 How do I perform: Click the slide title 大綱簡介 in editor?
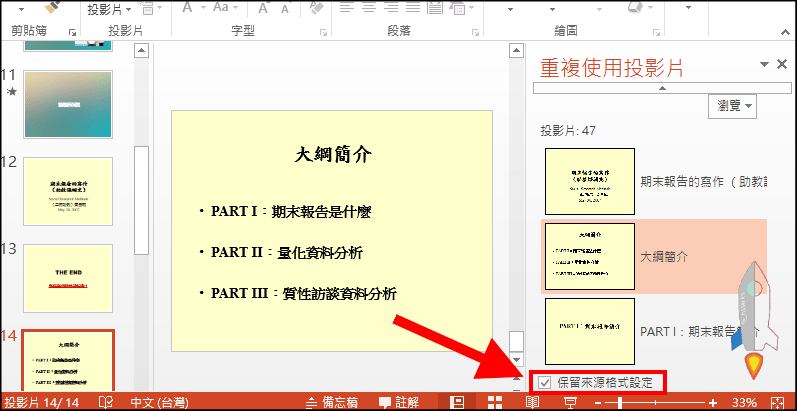tap(333, 155)
